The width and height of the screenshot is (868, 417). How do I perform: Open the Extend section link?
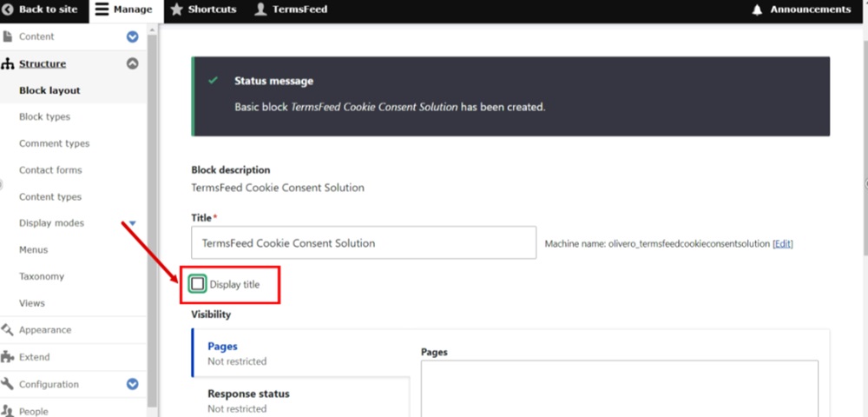35,357
